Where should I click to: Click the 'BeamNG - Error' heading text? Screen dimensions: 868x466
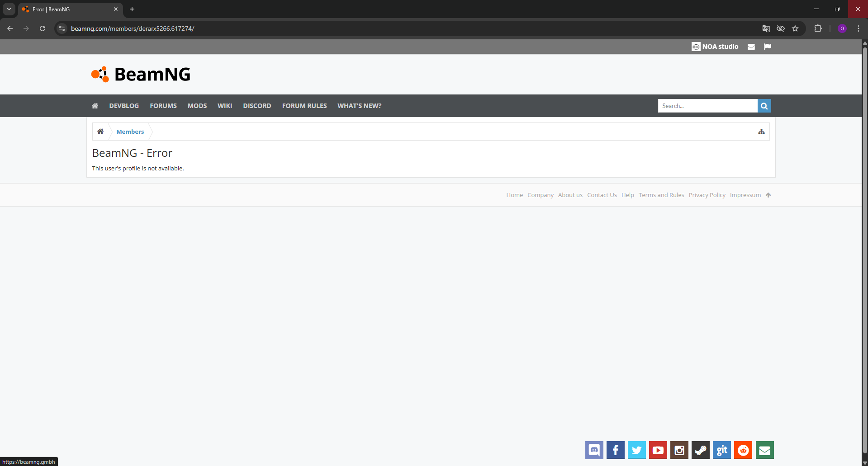pos(132,153)
